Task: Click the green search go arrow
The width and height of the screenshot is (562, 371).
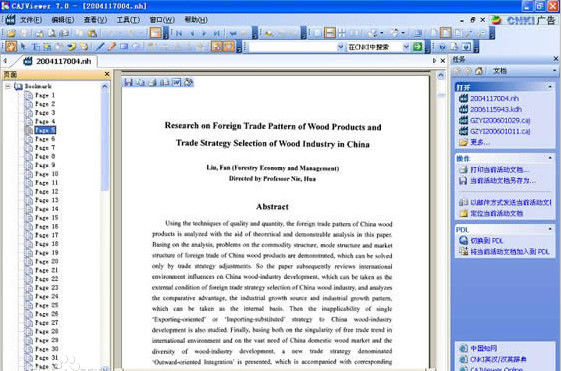Action: pyautogui.click(x=418, y=47)
